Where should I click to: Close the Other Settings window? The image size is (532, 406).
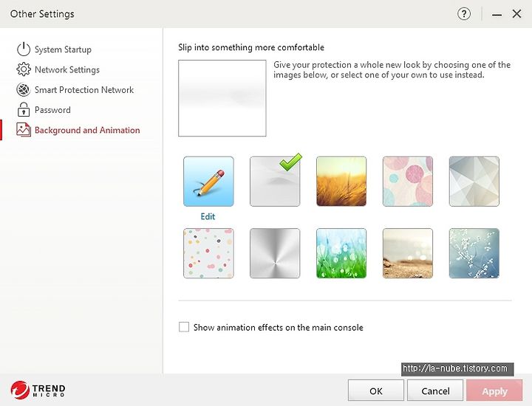pyautogui.click(x=516, y=14)
